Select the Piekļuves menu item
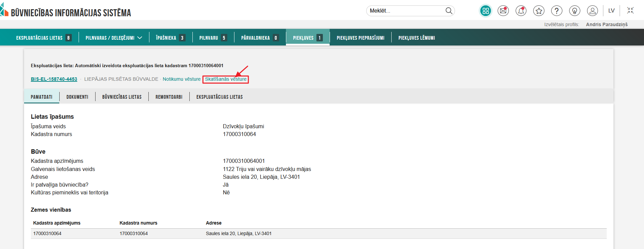This screenshot has width=644, height=249. coord(308,38)
